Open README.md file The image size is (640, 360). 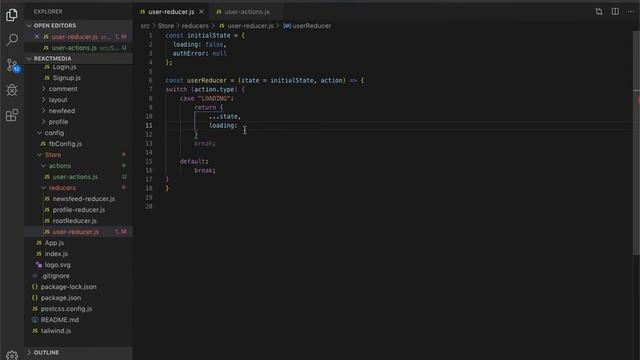point(60,320)
